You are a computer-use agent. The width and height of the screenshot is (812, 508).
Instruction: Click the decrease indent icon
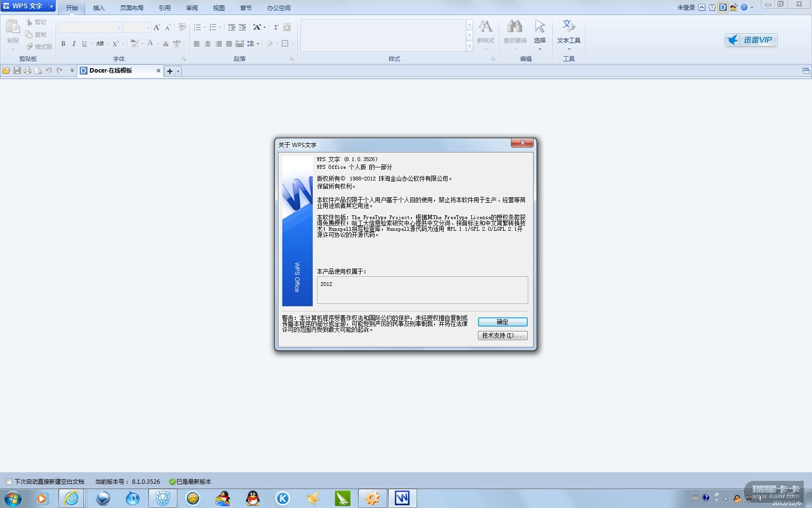232,28
